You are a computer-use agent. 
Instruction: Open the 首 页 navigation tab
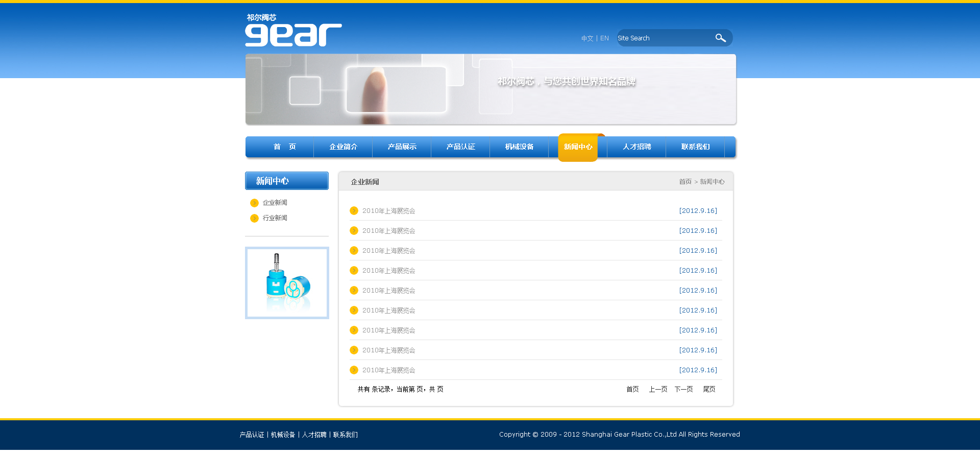[x=284, y=147]
